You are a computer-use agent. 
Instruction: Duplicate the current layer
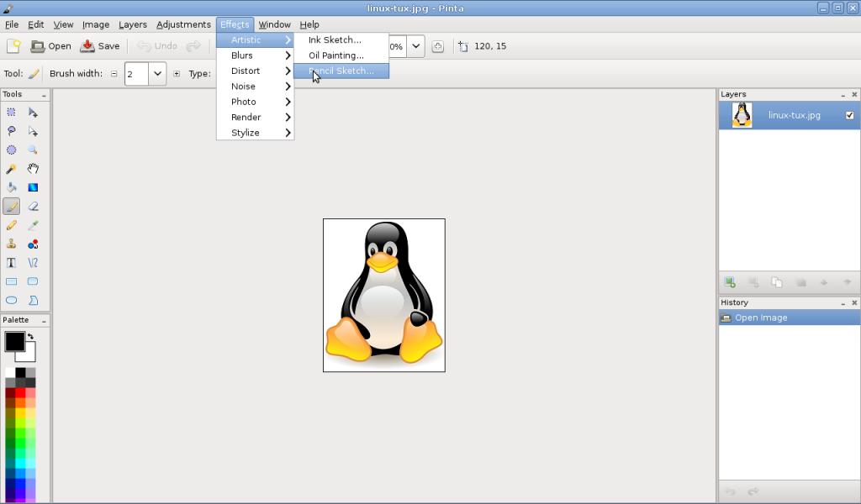point(776,282)
